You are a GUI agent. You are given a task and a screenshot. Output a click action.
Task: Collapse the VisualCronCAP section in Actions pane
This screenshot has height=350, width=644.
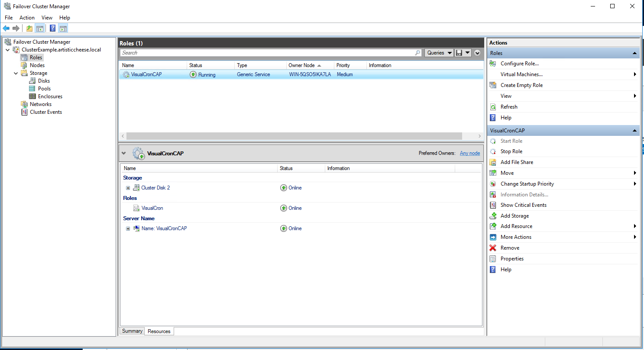point(634,131)
